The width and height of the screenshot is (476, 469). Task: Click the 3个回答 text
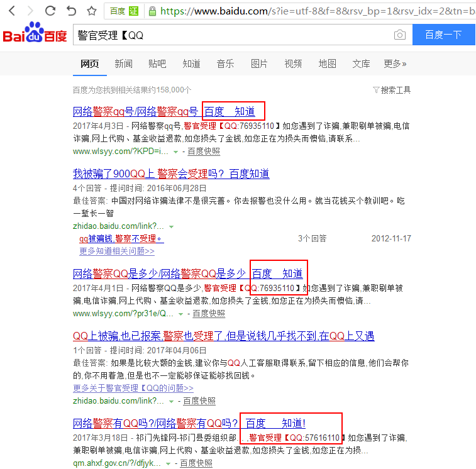[312, 239]
